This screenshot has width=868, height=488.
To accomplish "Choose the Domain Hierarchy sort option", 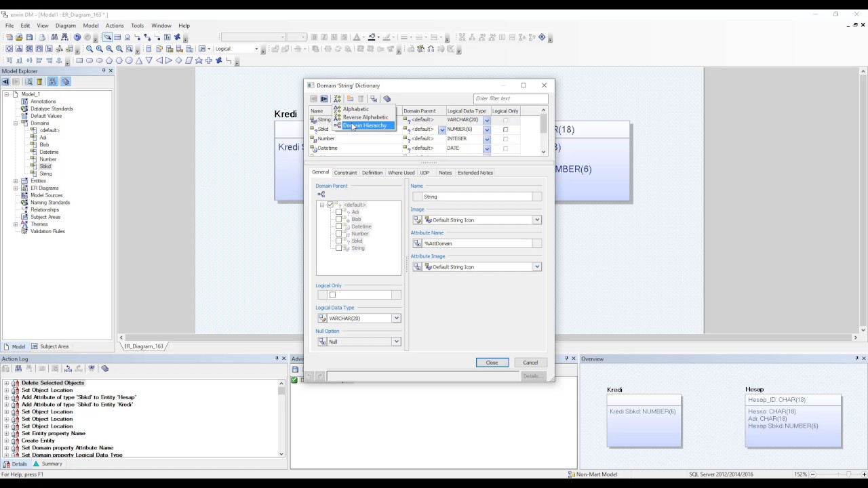I will coord(365,125).
